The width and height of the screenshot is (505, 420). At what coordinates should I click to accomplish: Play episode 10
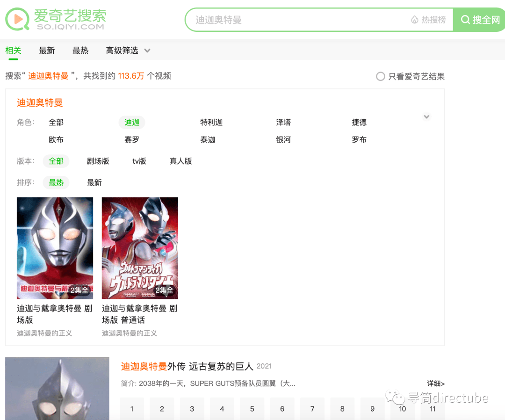tap(403, 409)
